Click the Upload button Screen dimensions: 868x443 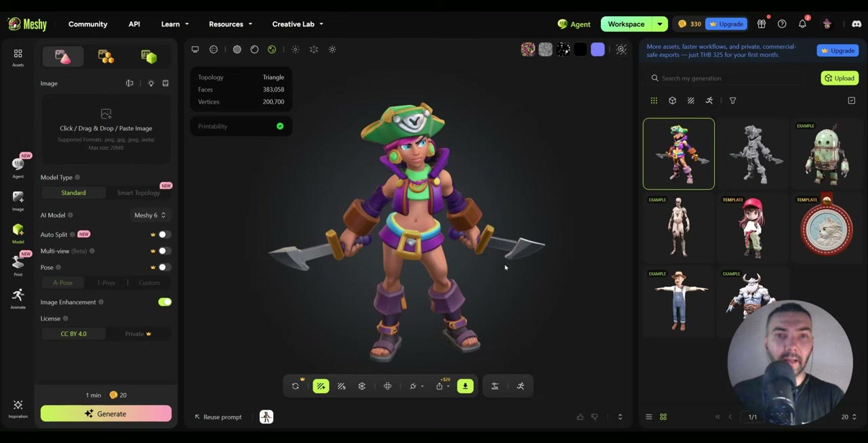840,78
